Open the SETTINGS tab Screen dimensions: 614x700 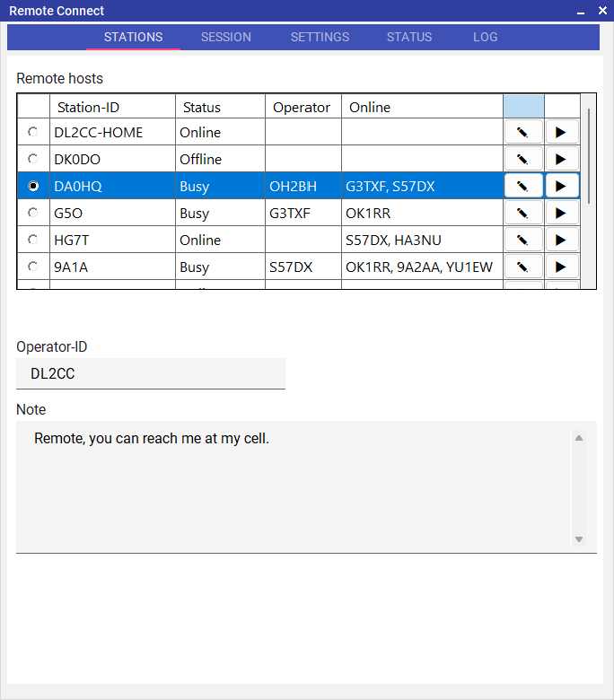pos(320,37)
